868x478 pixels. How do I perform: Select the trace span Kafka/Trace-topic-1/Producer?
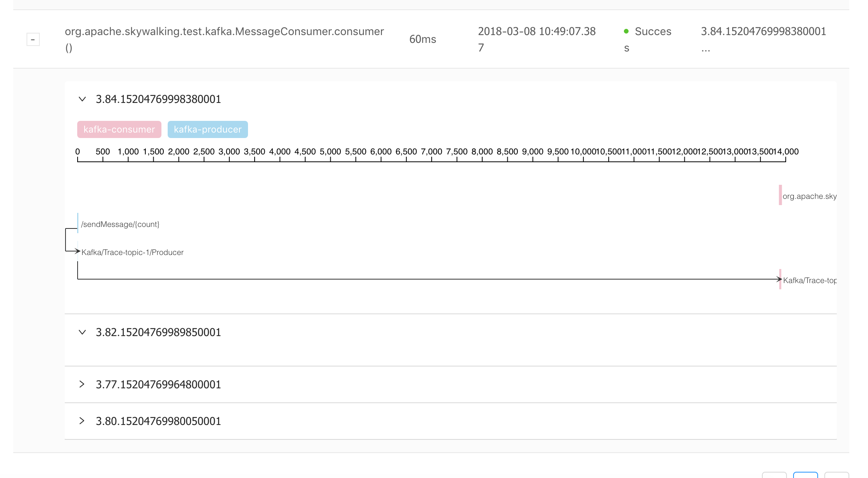point(133,252)
